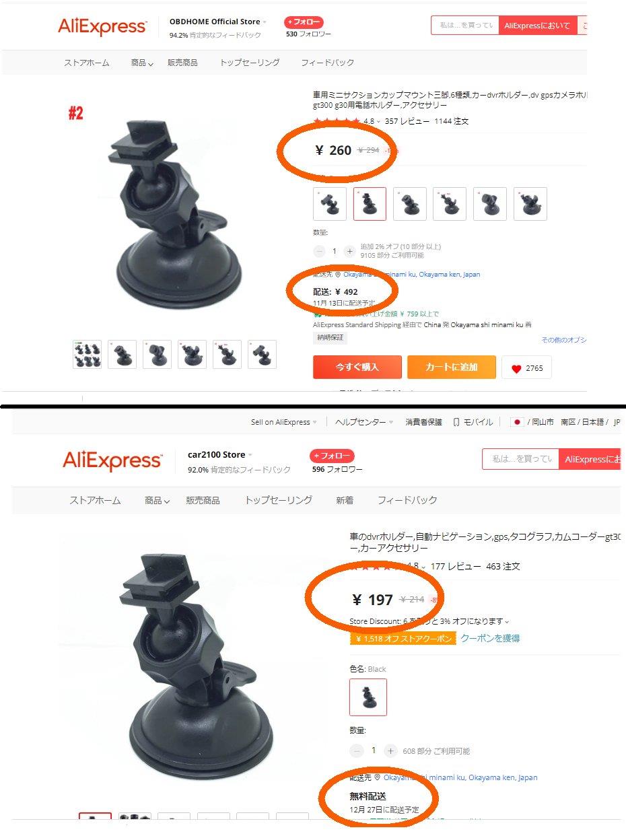Select the last mount variant thumbnail option
The width and height of the screenshot is (626, 840).
click(x=530, y=204)
